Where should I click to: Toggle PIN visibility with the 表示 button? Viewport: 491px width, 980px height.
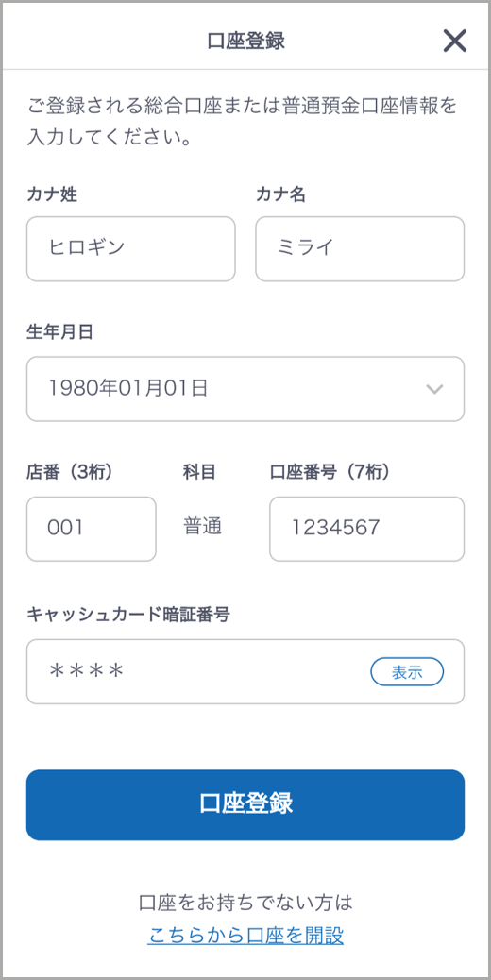(407, 672)
